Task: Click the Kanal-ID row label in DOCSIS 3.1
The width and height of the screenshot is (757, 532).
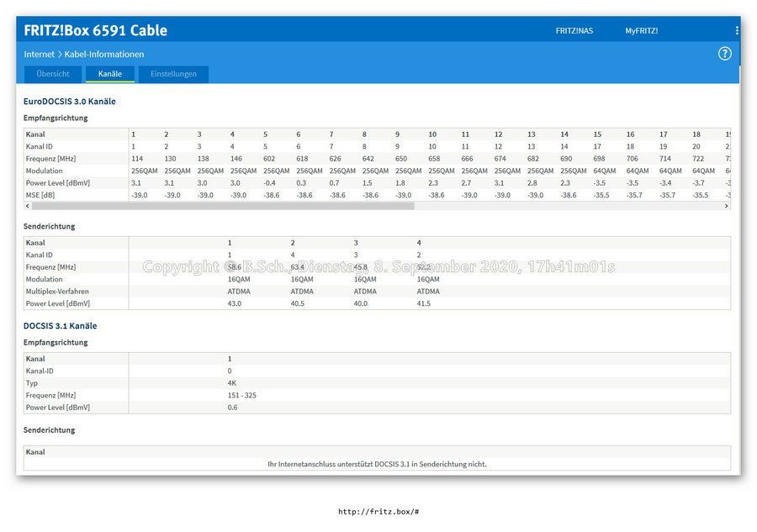Action: coord(40,371)
